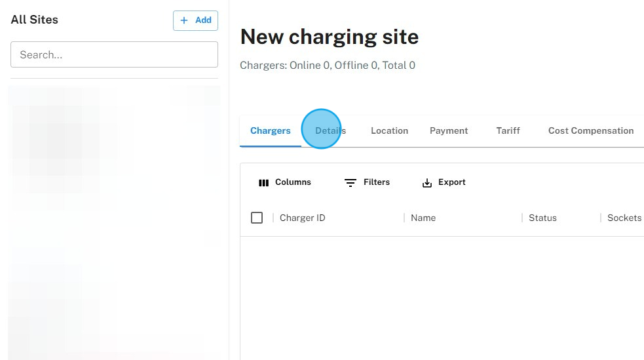Click the Columns grid icon
Screen dimensions: 644x360
point(264,183)
